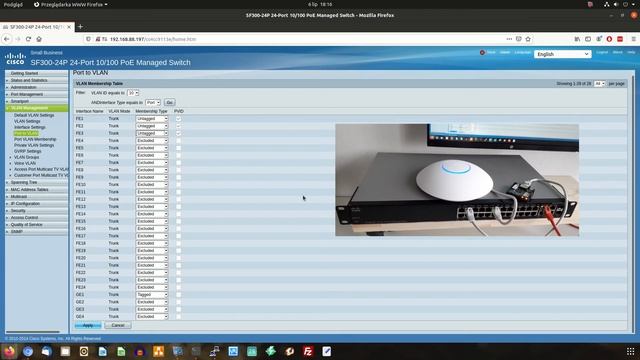Toggle the PVID checkbox for GE1
Screen dimensions: 640x360
coord(178,295)
